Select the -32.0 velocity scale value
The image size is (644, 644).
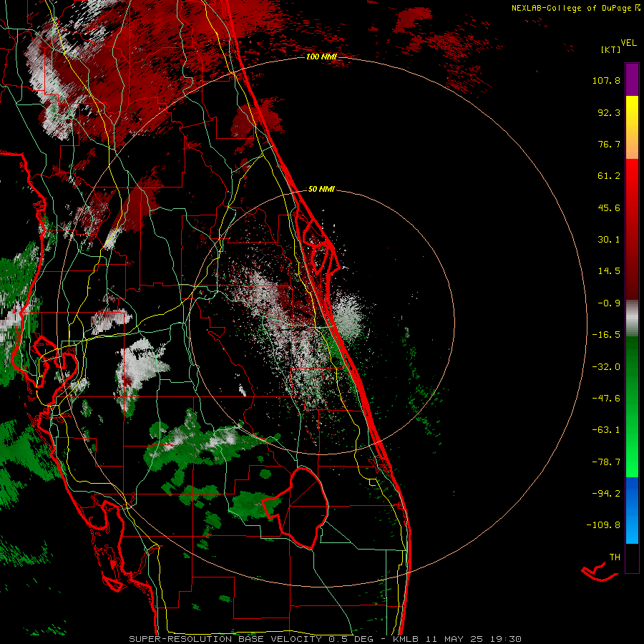point(606,367)
